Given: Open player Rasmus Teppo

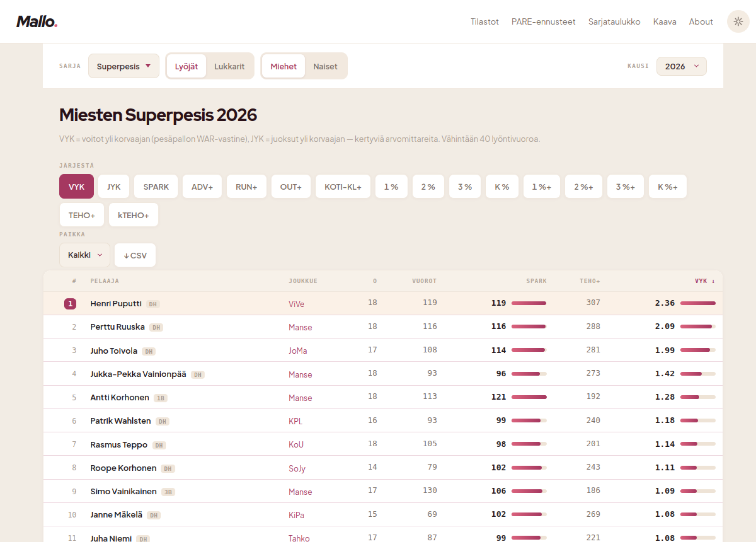Looking at the screenshot, I should pos(119,444).
